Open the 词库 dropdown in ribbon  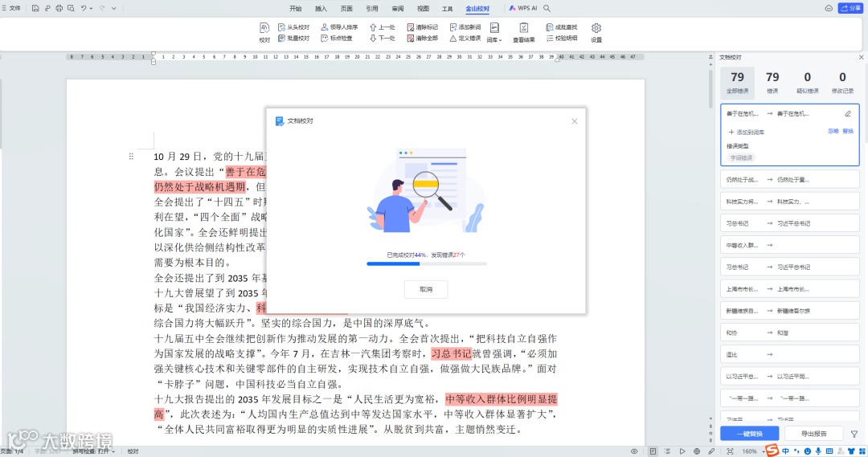click(x=494, y=32)
